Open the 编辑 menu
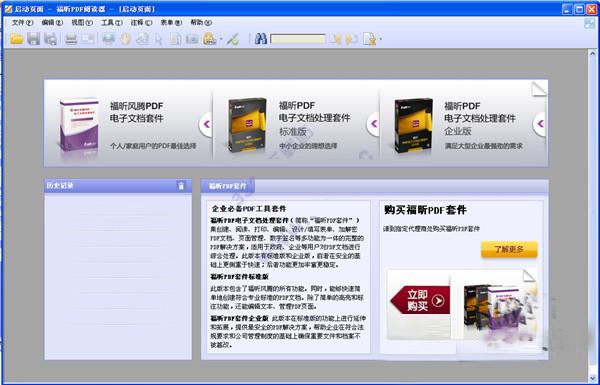Screen dimensions: 600x385 coord(52,23)
